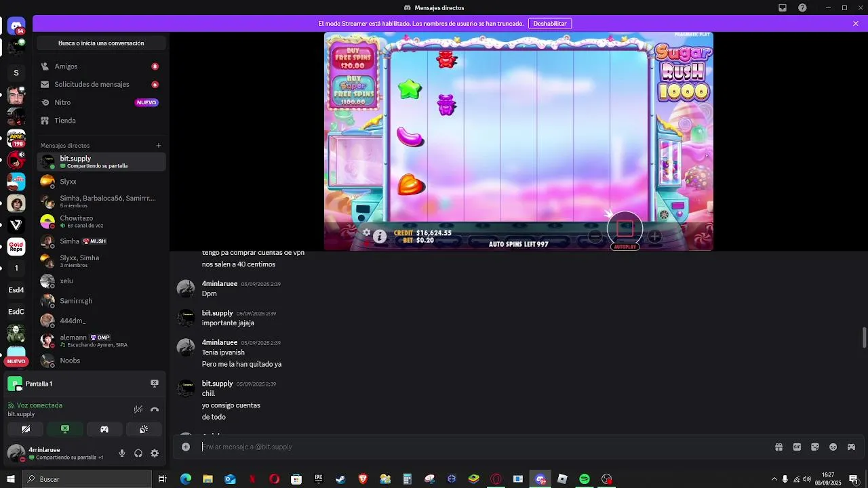Open the activities gamepad icon in message bar
The height and width of the screenshot is (488, 868).
coord(851,447)
